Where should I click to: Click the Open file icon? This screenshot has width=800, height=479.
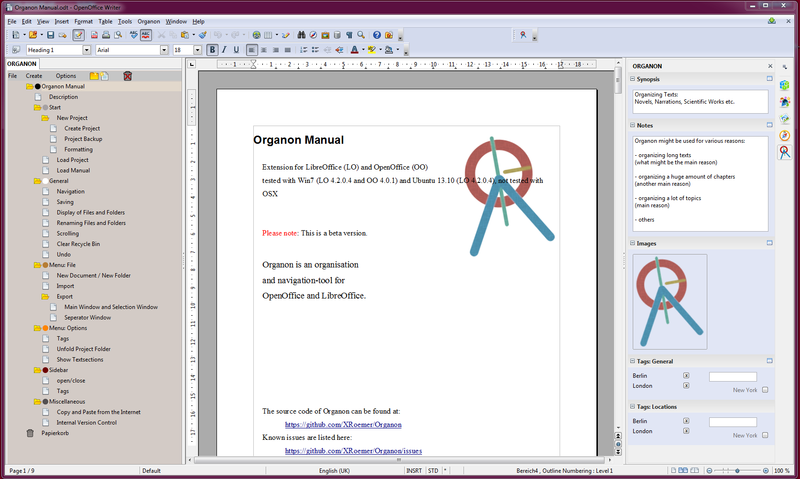(x=33, y=35)
